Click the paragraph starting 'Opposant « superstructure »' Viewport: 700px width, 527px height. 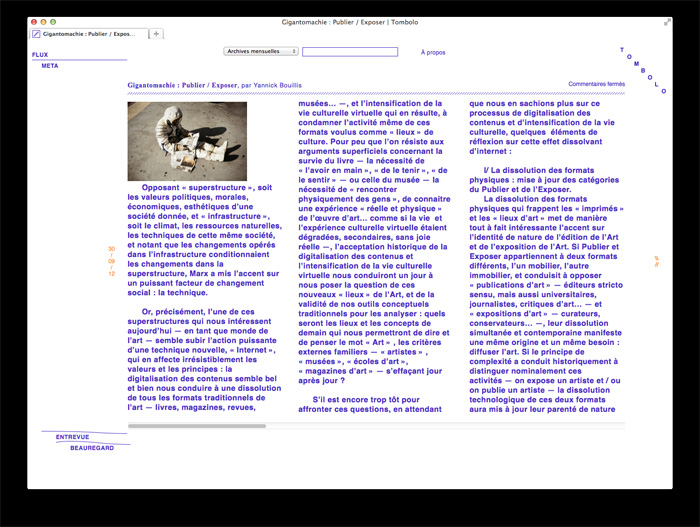click(204, 240)
